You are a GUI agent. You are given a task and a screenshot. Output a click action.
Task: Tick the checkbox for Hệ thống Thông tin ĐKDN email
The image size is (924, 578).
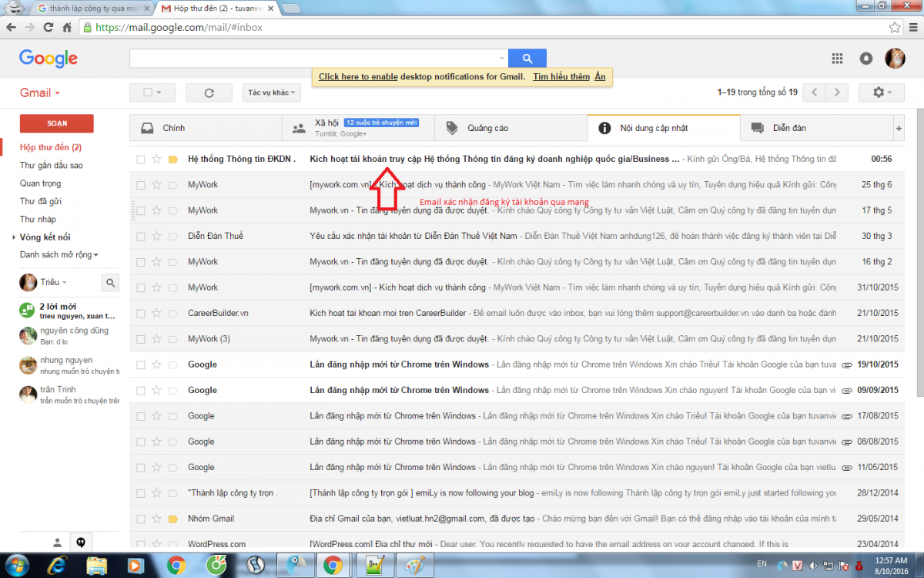(141, 160)
